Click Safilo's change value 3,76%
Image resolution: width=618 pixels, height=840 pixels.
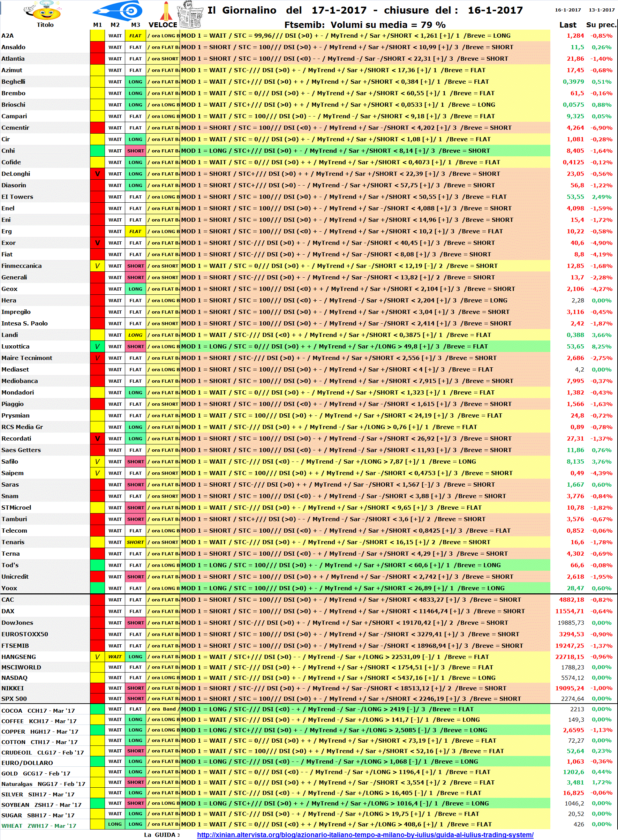pos(602,462)
